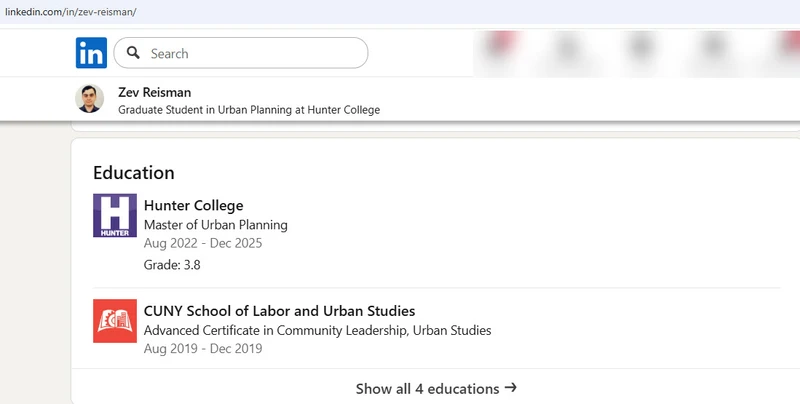The height and width of the screenshot is (404, 800).
Task: Click first blurred nav icon with red badge
Action: coord(501,46)
